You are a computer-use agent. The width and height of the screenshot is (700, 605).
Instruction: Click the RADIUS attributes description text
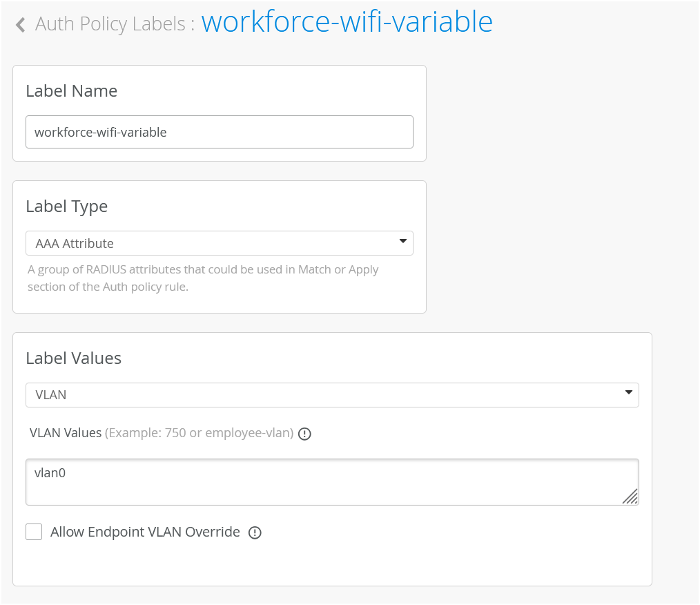click(203, 278)
